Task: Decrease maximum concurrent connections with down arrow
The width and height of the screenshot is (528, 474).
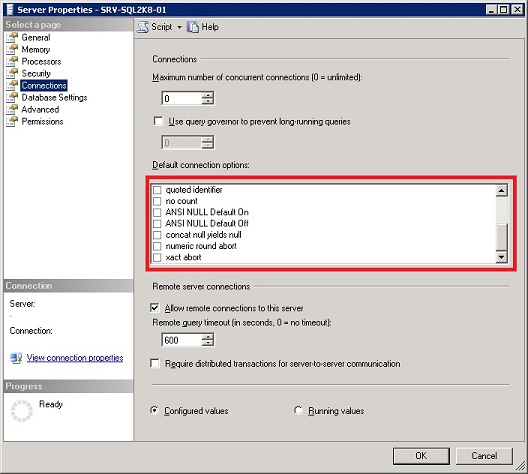Action: click(x=207, y=101)
